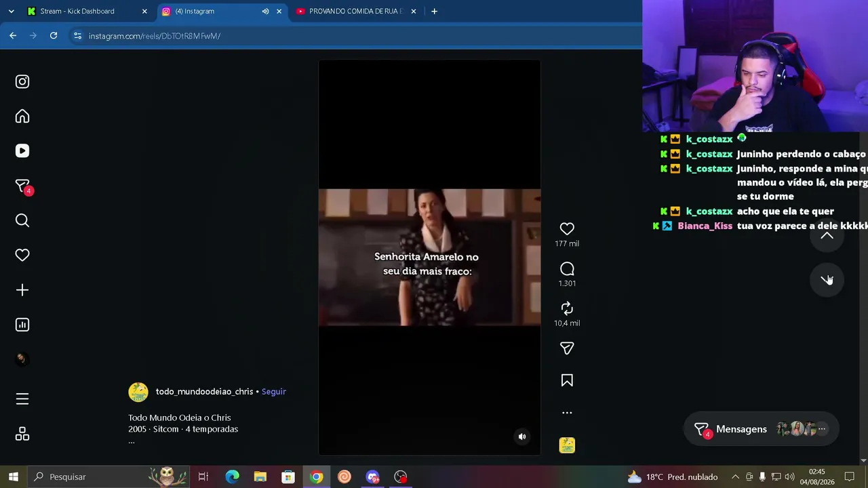Open the Reels icon in sidebar
The height and width of the screenshot is (488, 868).
(x=22, y=151)
